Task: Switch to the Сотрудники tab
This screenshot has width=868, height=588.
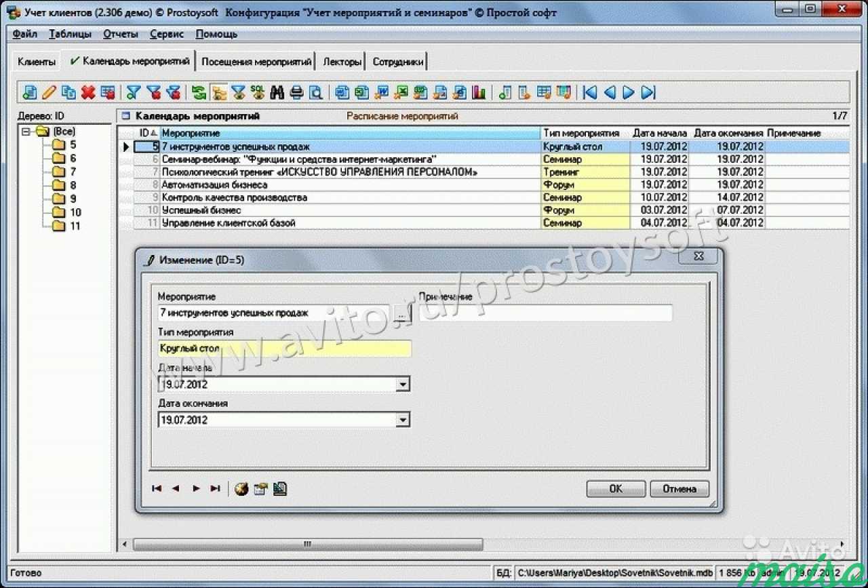Action: [x=398, y=62]
